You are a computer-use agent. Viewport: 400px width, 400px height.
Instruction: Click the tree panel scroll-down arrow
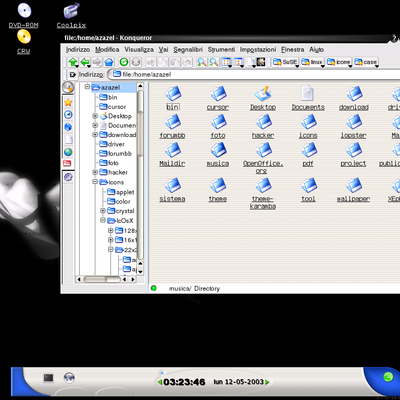coord(140,272)
